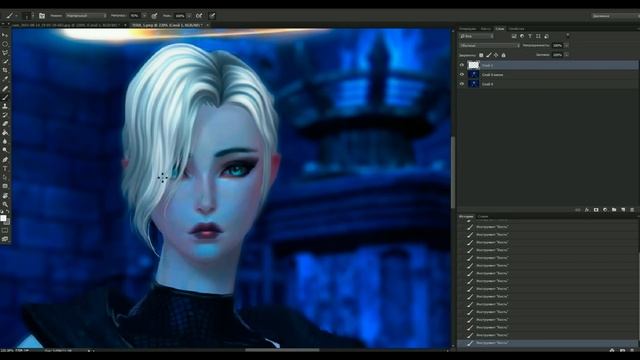Select the Pen tool
Image resolution: width=640 pixels, height=360 pixels.
5,159
